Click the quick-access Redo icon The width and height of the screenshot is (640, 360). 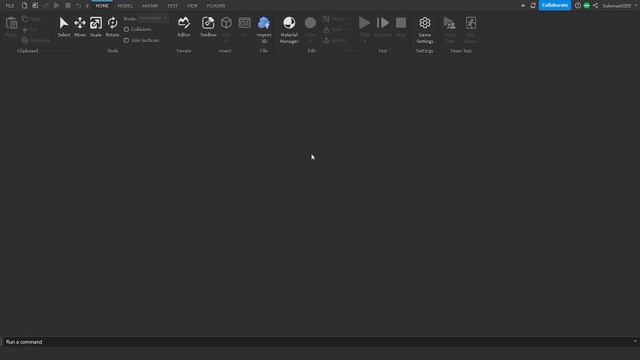pos(46,6)
